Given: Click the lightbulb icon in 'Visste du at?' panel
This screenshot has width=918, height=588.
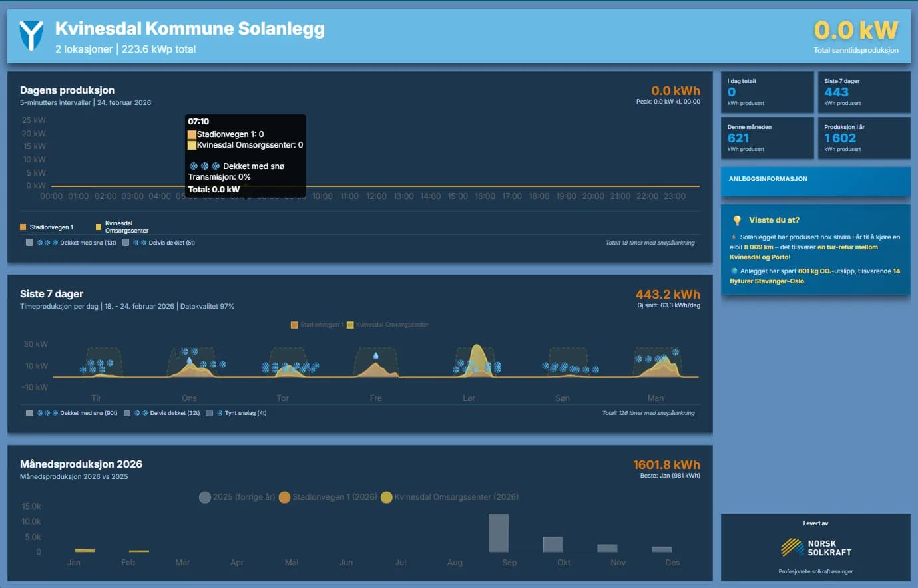Looking at the screenshot, I should point(736,220).
